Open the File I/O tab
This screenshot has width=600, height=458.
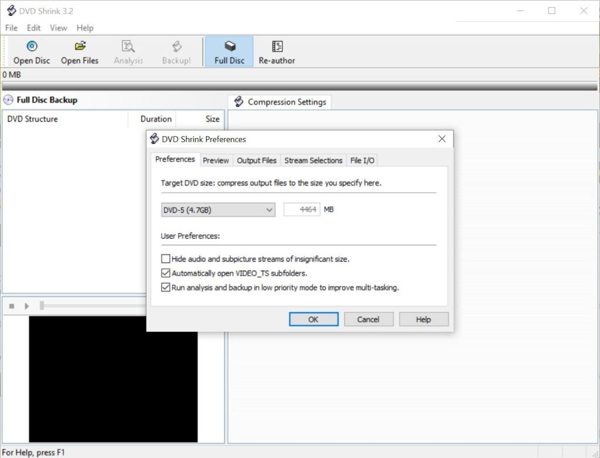coord(362,160)
